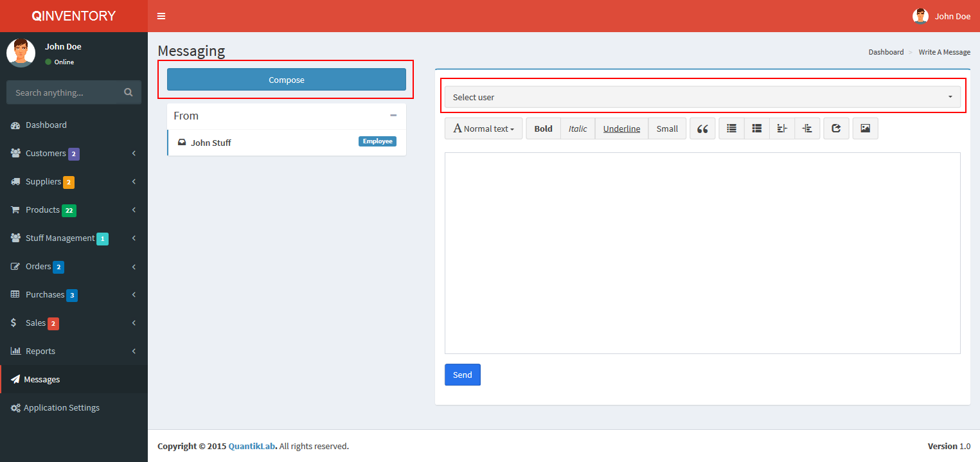This screenshot has height=462, width=980.
Task: Insert an unordered list
Action: (731, 129)
